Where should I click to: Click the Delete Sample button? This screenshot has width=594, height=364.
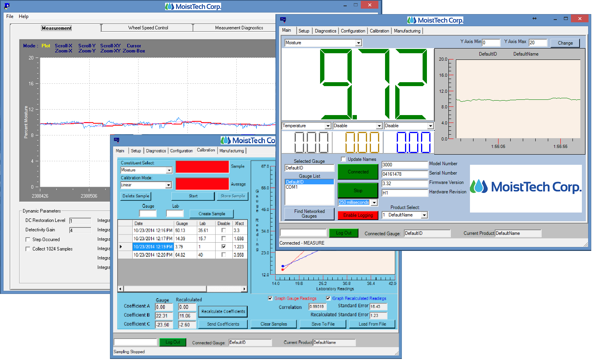(x=136, y=196)
